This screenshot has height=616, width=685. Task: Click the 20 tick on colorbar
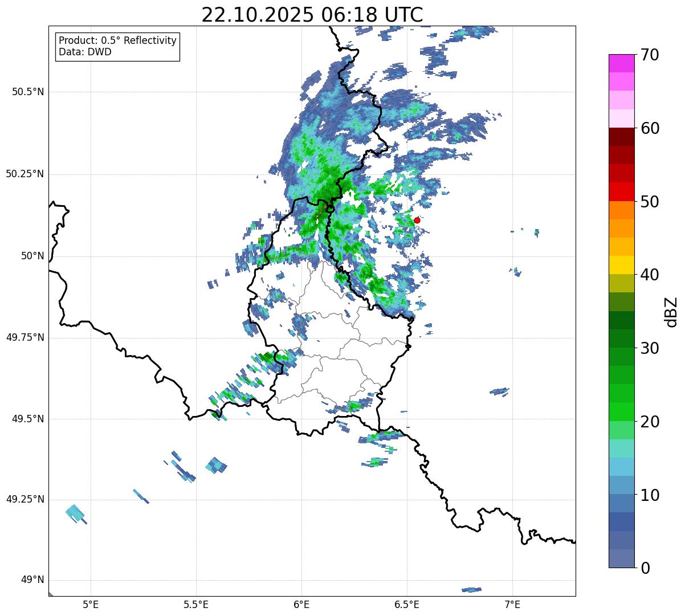(650, 422)
